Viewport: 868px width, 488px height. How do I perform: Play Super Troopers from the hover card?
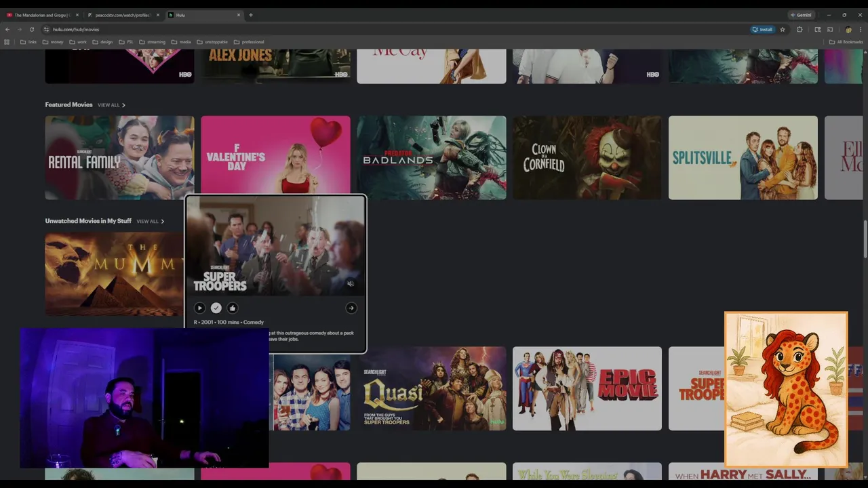click(x=199, y=308)
